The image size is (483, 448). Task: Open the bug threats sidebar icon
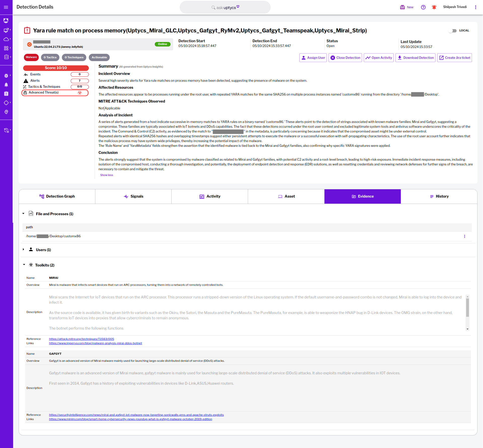pos(6,76)
